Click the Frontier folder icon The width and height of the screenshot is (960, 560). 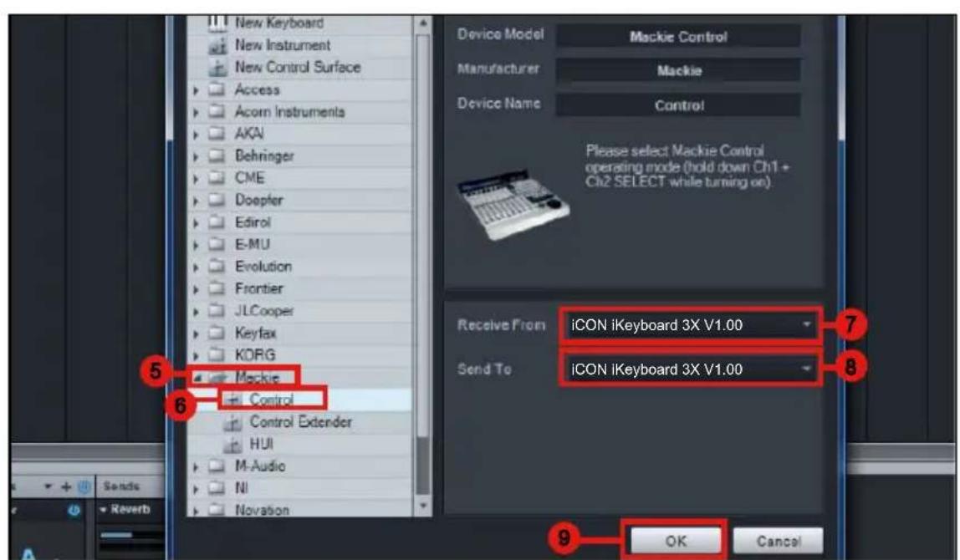click(216, 288)
